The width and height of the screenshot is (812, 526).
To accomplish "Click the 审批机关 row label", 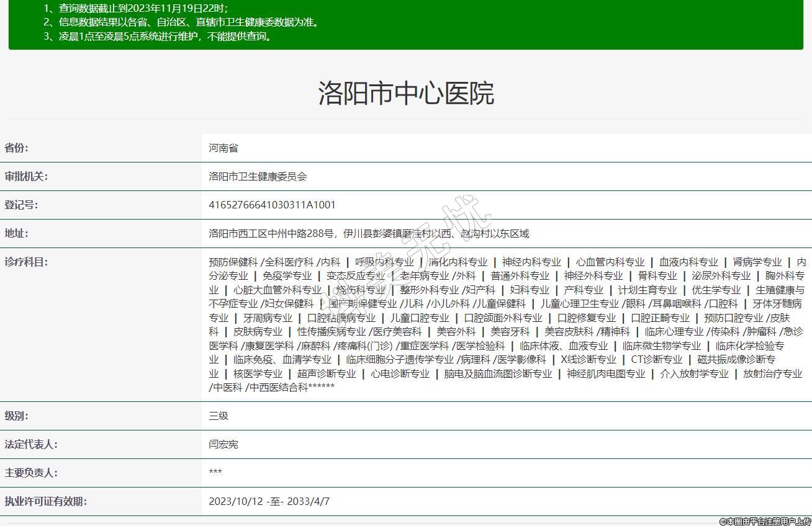I will click(26, 176).
